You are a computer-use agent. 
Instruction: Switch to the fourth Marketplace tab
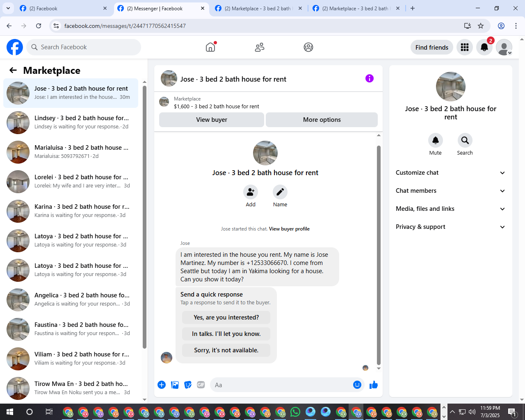tap(356, 8)
